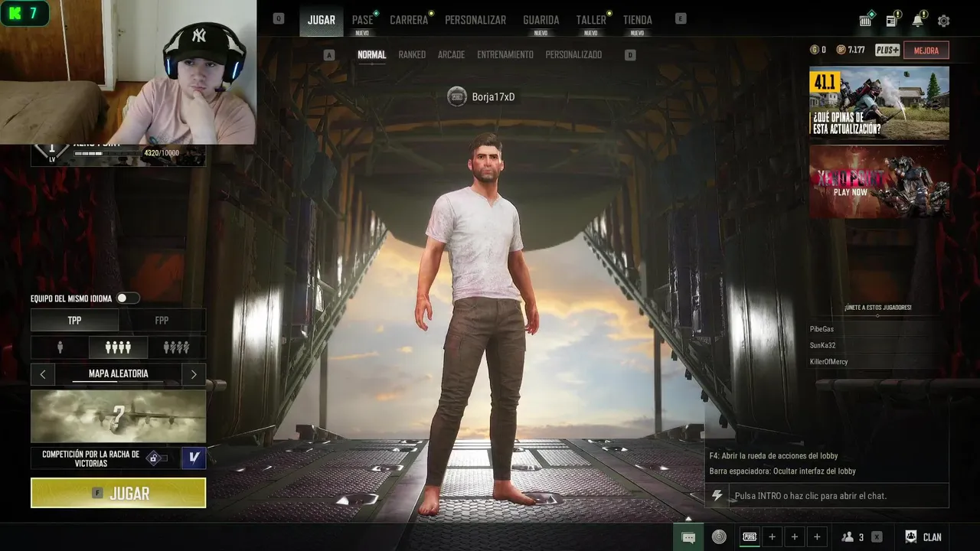
Task: Click the E key hint icon
Action: 681,19
